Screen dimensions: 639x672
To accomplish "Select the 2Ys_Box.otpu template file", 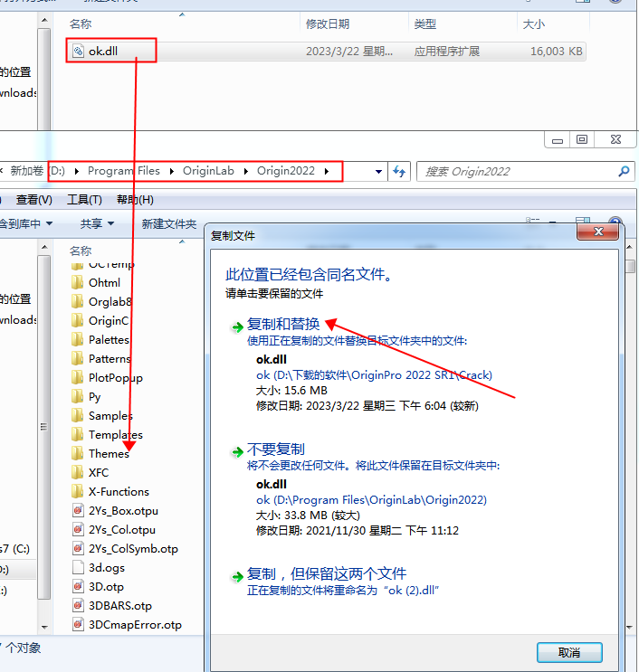I will [122, 511].
